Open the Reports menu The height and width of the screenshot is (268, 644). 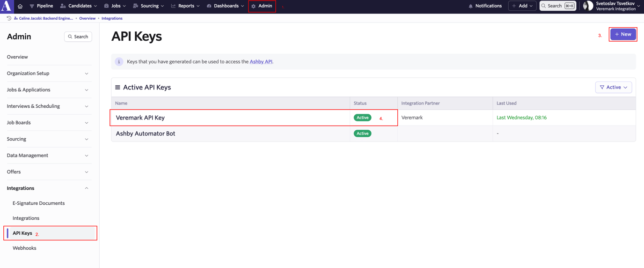point(185,6)
